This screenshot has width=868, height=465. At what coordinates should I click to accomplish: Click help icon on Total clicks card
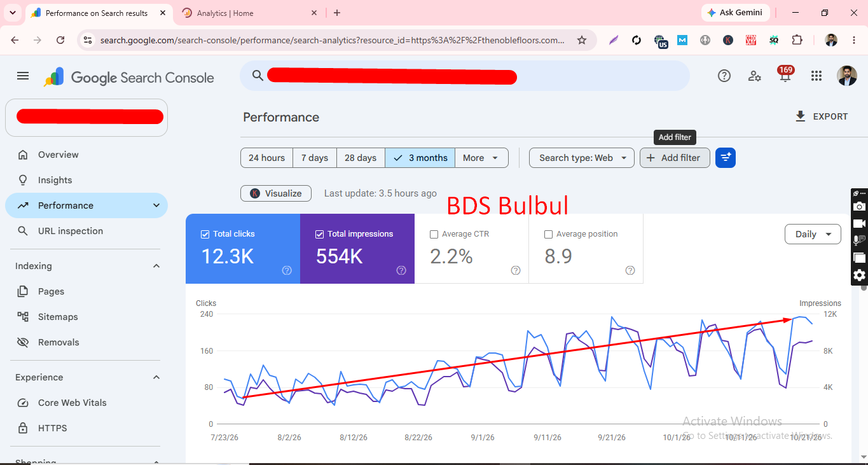pos(287,270)
